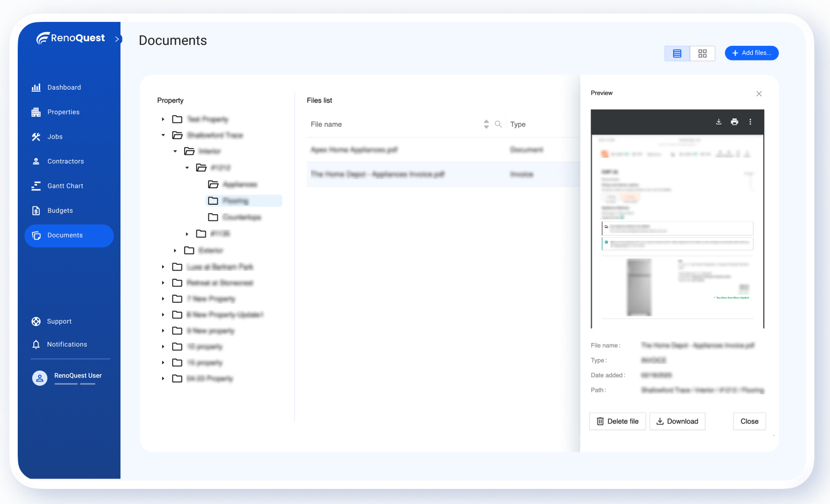The width and height of the screenshot is (830, 504).
Task: Open the RenoQuest User profile name
Action: 78,375
